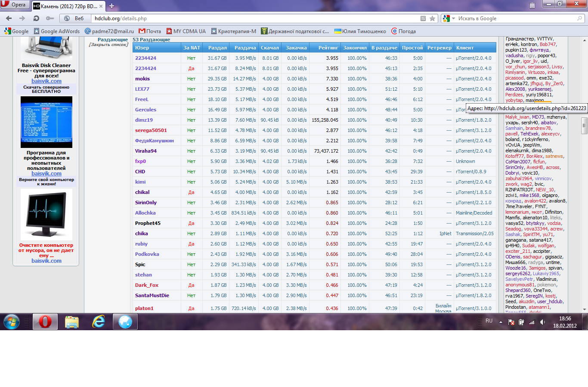This screenshot has height=387, width=588.
Task: Click the Искать в Google search field
Action: click(517, 18)
